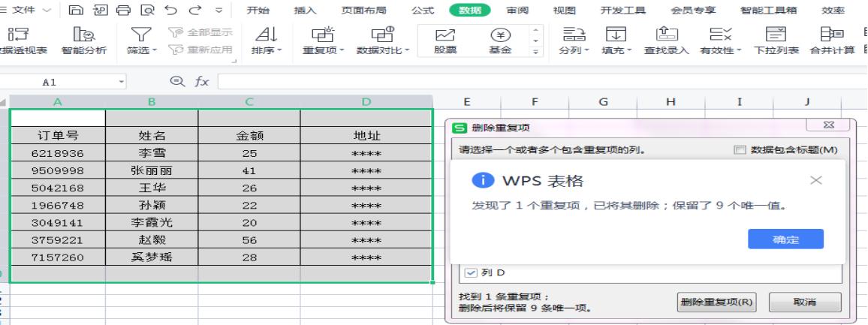This screenshot has height=325, width=868.
Task: Click the 删除重复项(R) button
Action: 717,302
